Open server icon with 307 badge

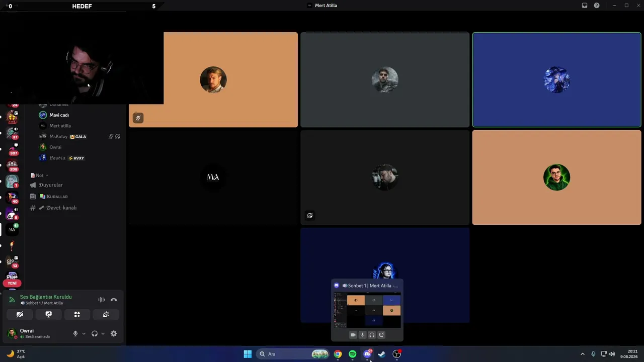12,149
